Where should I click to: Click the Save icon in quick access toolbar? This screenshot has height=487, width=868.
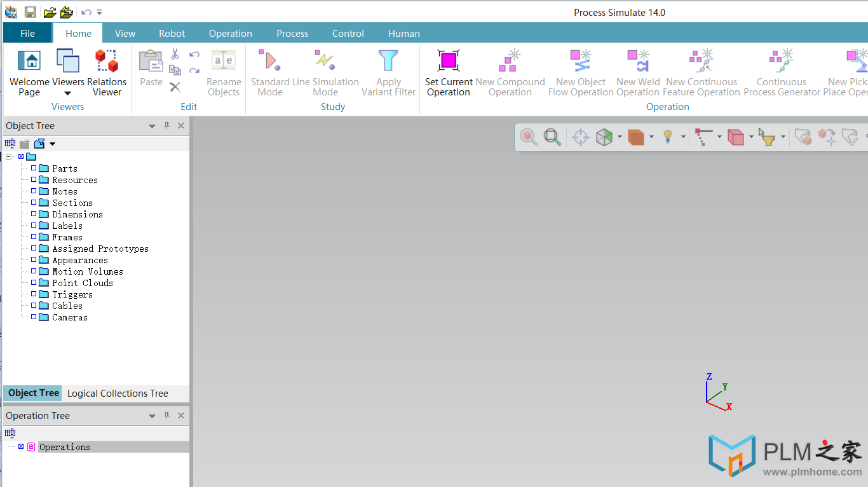(x=30, y=12)
